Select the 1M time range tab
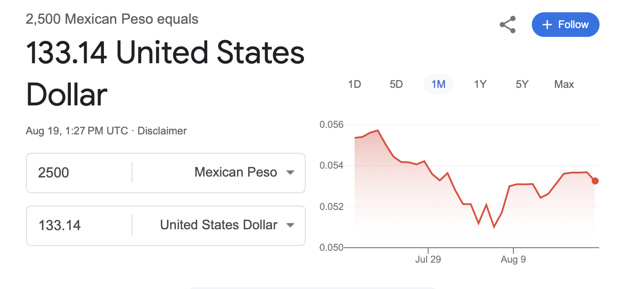Screen dimensions: 644x289 pos(438,84)
